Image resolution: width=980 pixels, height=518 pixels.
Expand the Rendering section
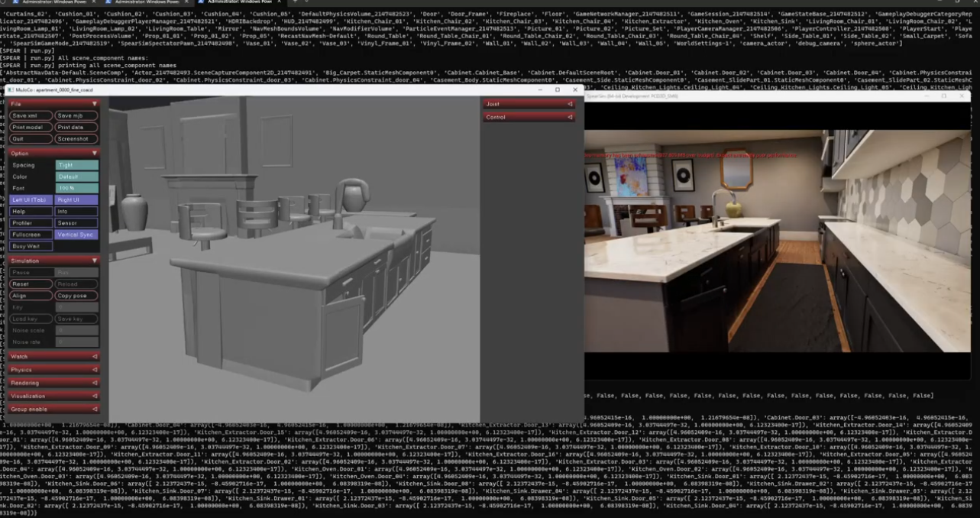coord(53,383)
